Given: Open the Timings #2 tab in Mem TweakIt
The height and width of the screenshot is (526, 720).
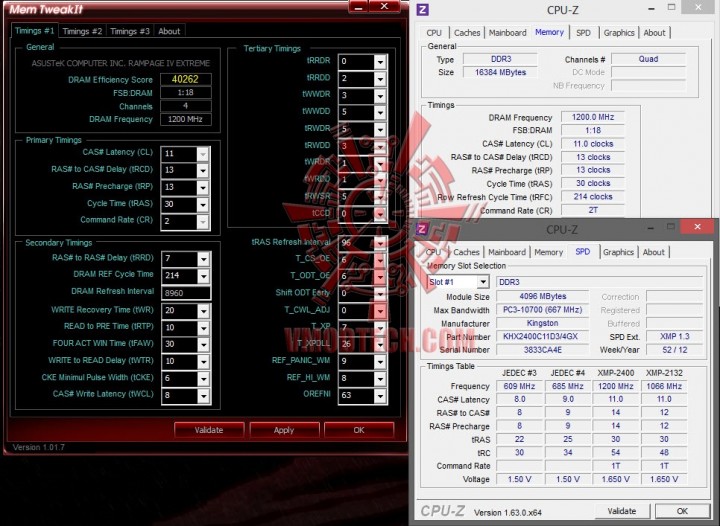Looking at the screenshot, I should point(82,31).
